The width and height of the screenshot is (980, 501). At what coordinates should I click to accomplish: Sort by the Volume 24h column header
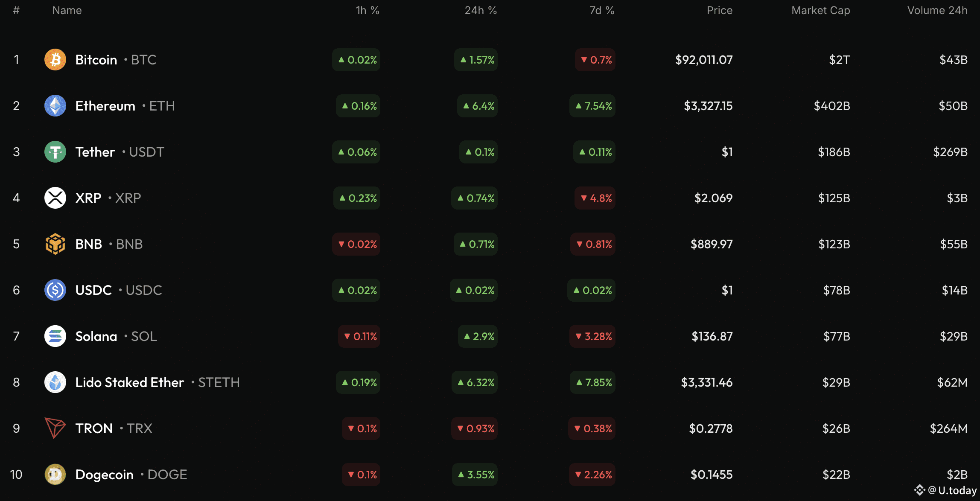[x=937, y=10]
